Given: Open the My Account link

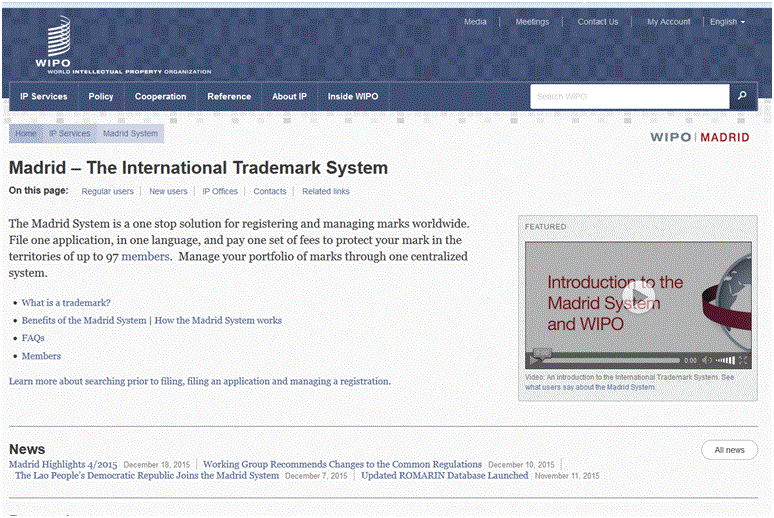Looking at the screenshot, I should click(668, 22).
